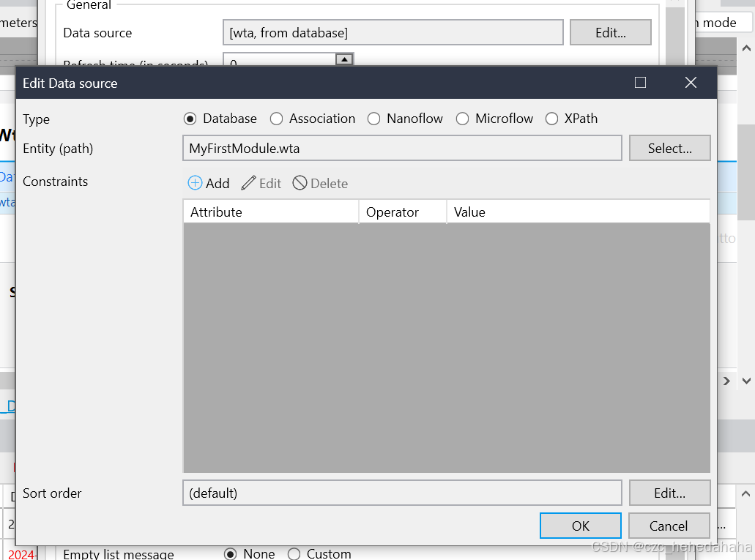
Task: Click the maximize icon on the dialog titlebar
Action: point(640,83)
